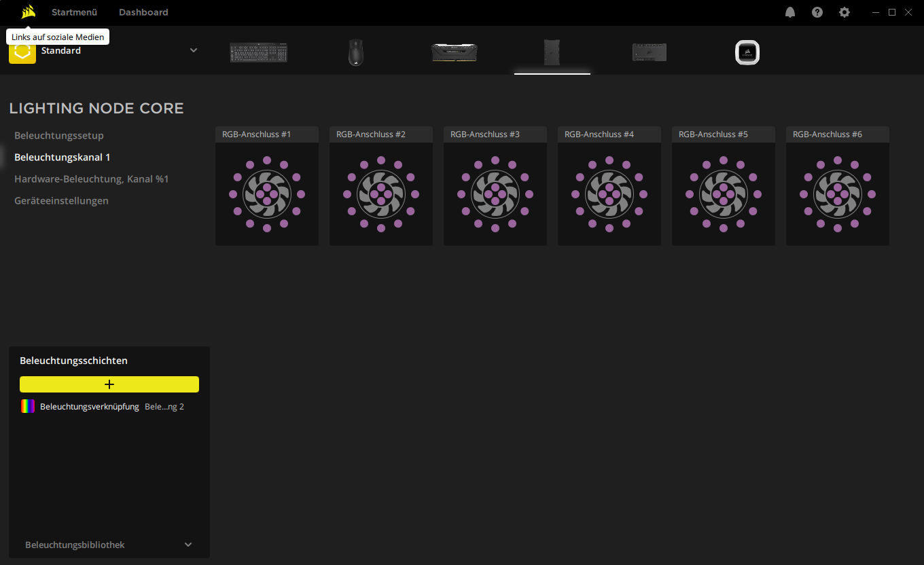
Task: Select the motherboard device icon
Action: pos(650,52)
